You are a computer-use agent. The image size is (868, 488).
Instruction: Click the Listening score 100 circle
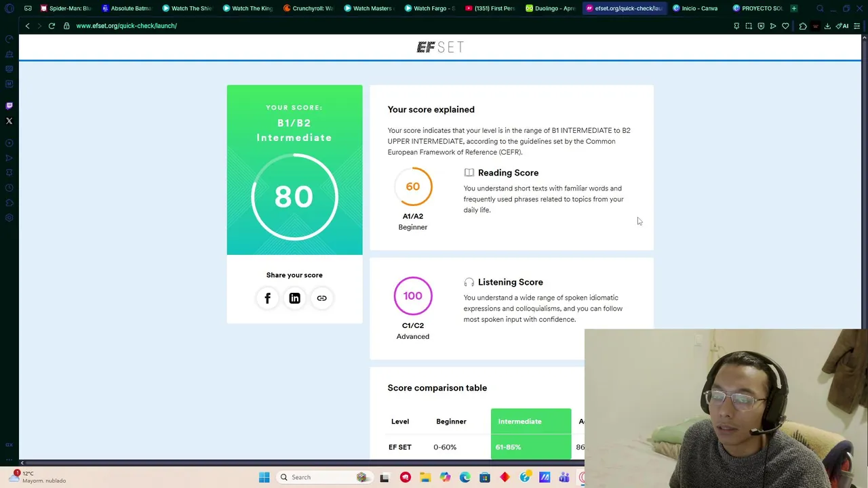[413, 296]
